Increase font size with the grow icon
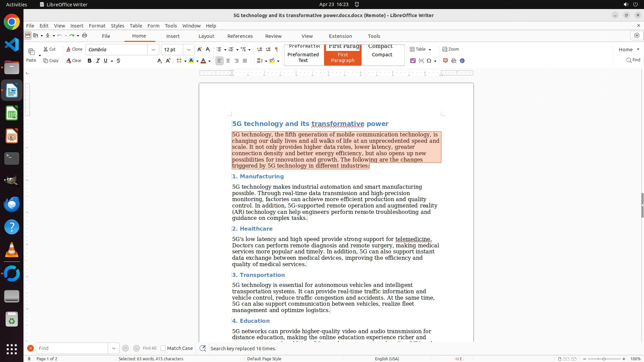This screenshot has height=362, width=644. tap(200, 49)
